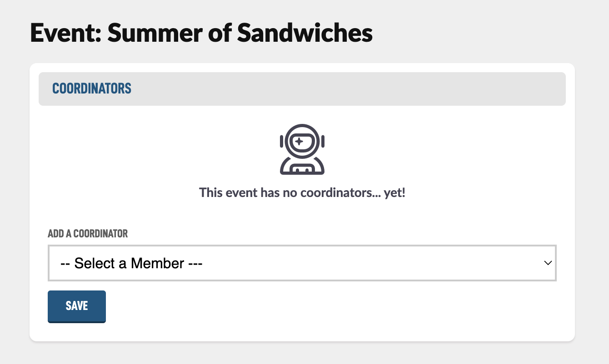Click the sparkle on the astronaut's visor
The height and width of the screenshot is (364, 609).
click(x=299, y=142)
